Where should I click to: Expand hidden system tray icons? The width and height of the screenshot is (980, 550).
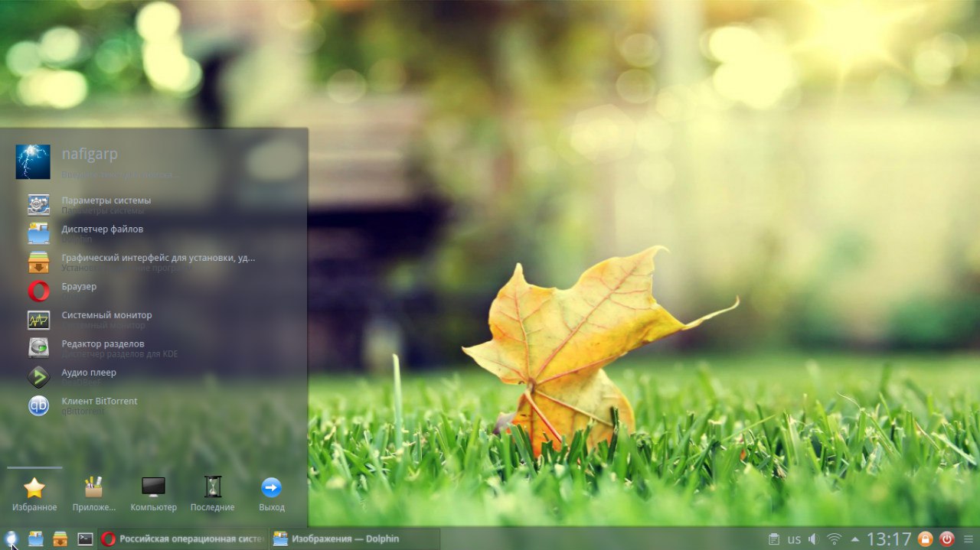click(854, 539)
